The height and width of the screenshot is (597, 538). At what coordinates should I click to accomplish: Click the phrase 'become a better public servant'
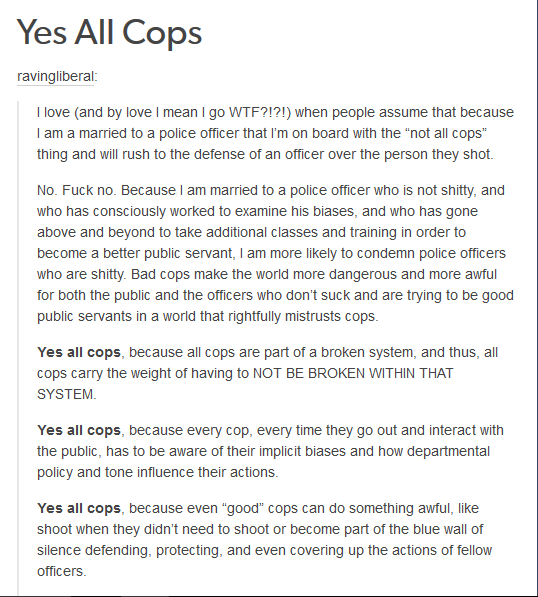(135, 254)
